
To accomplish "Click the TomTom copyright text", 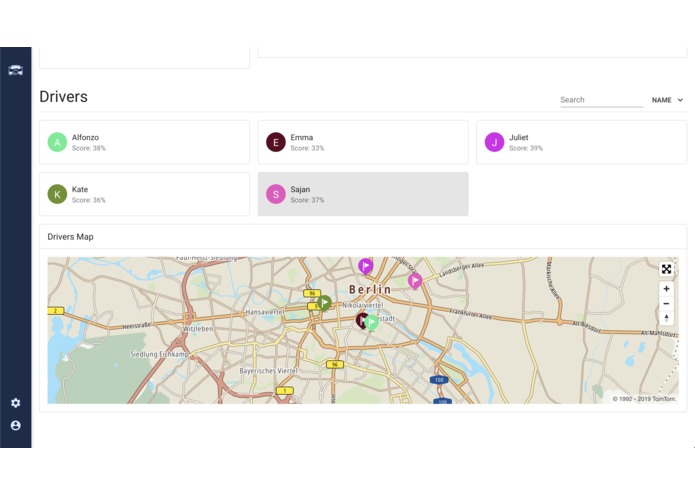I will [644, 399].
